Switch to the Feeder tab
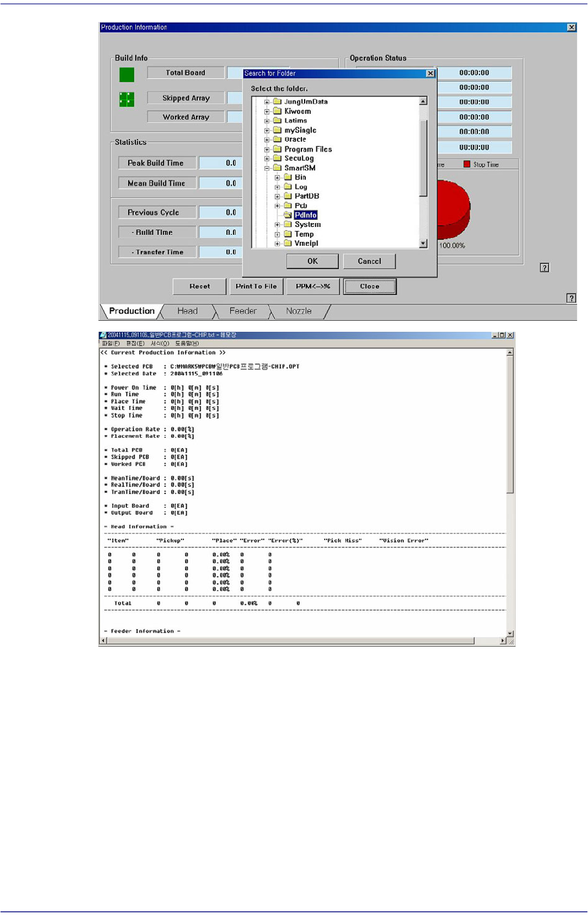588x919 pixels. coord(243,311)
